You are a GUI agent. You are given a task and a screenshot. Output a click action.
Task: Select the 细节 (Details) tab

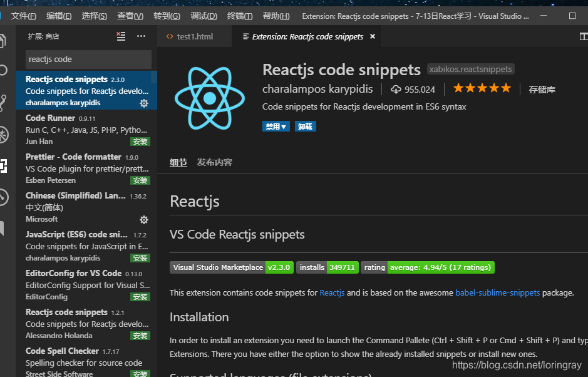click(x=178, y=162)
